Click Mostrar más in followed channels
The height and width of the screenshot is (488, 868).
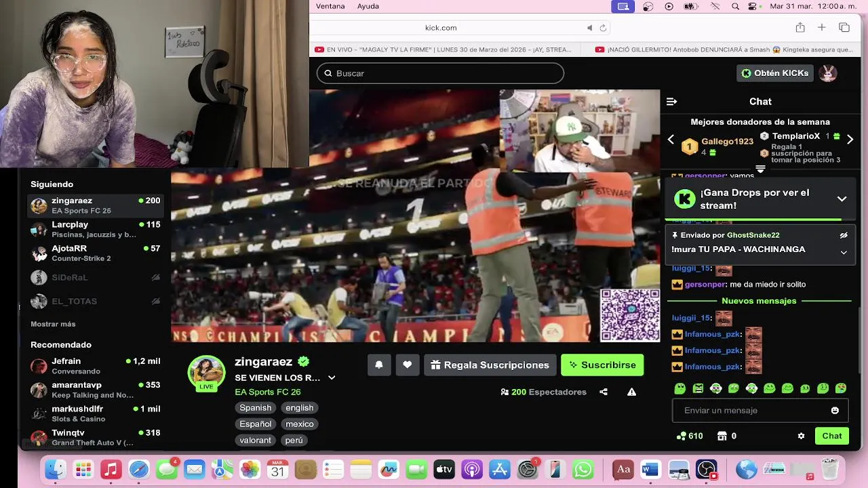click(x=53, y=324)
